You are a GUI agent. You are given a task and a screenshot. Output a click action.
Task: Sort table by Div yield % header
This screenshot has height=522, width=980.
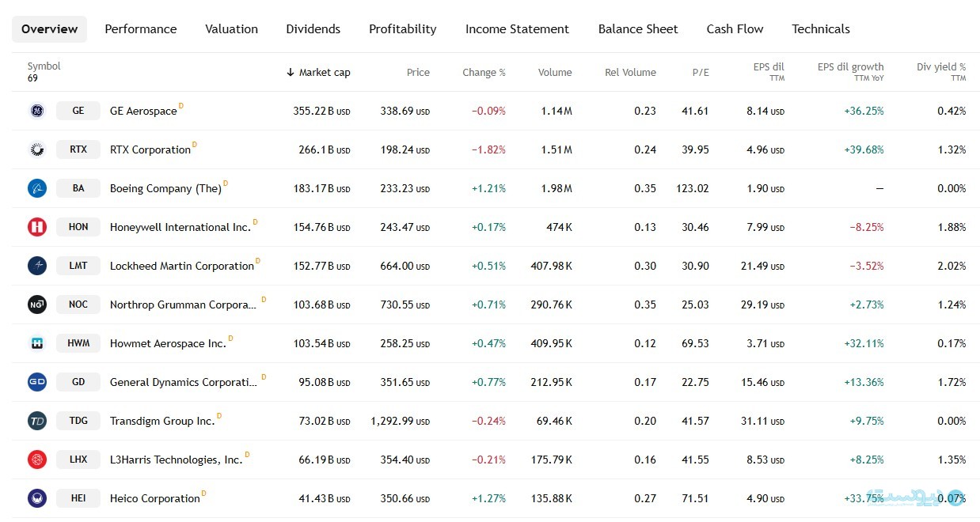pos(940,67)
